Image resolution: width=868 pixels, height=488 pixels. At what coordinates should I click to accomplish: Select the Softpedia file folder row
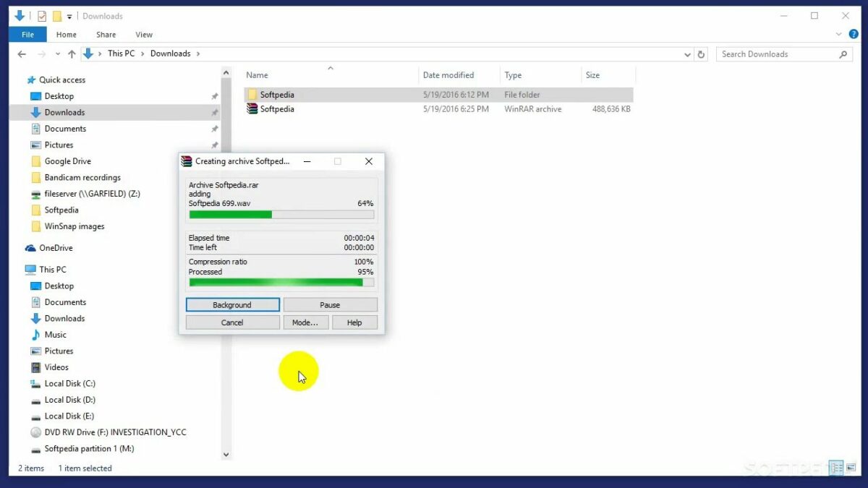point(438,95)
